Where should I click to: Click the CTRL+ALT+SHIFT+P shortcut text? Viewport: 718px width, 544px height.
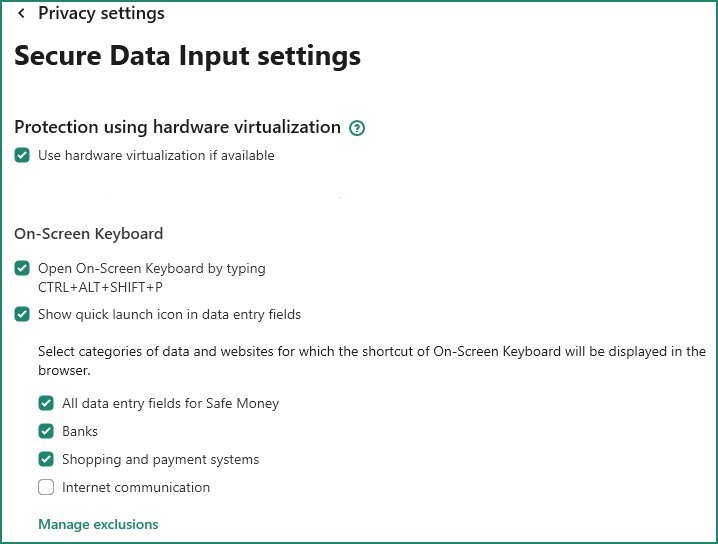pos(100,287)
